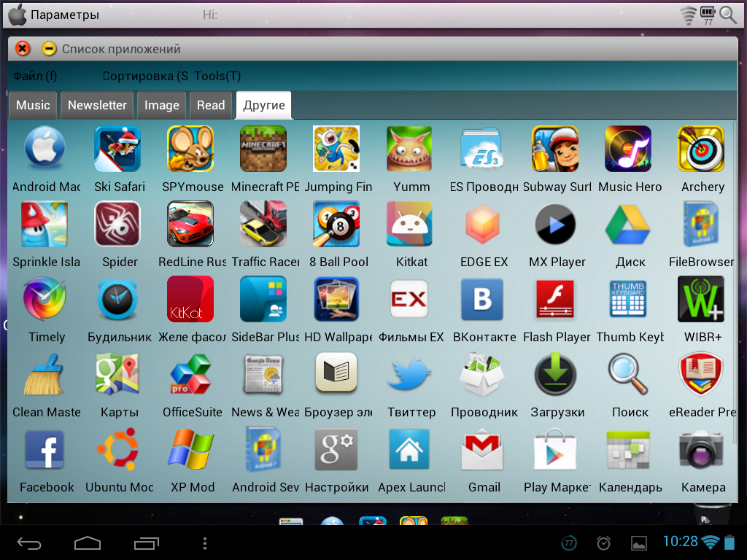The height and width of the screenshot is (560, 747).
Task: Start the Spider solitaire app
Action: pyautogui.click(x=117, y=223)
